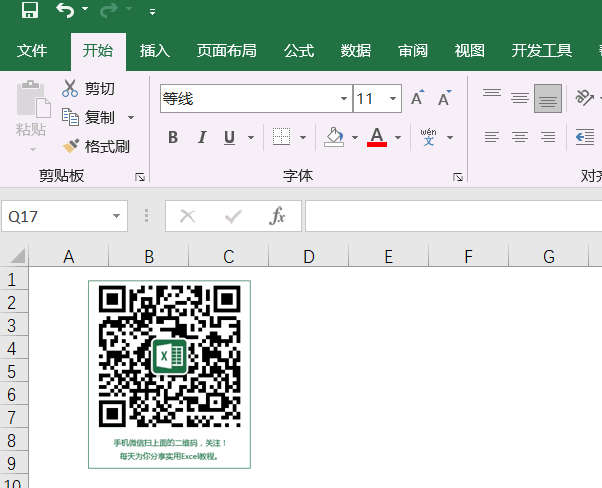Image resolution: width=602 pixels, height=488 pixels.
Task: Toggle Italic formatting
Action: tap(202, 137)
